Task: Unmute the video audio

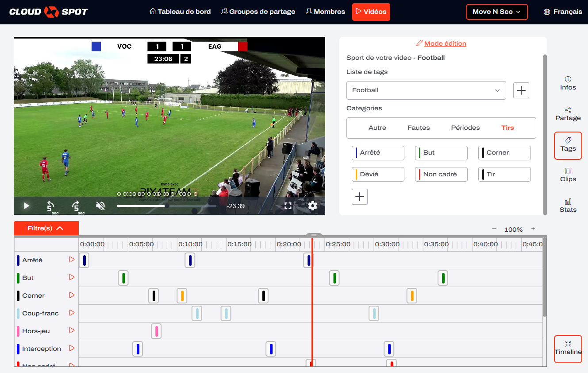Action: 101,206
